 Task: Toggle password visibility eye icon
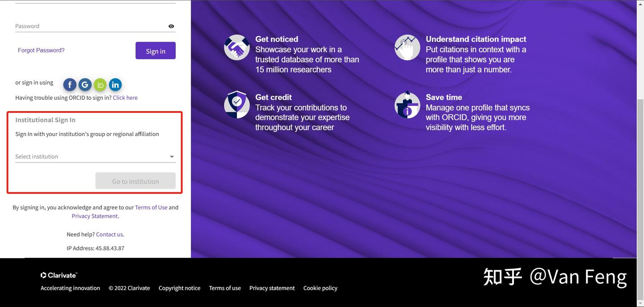tap(171, 26)
